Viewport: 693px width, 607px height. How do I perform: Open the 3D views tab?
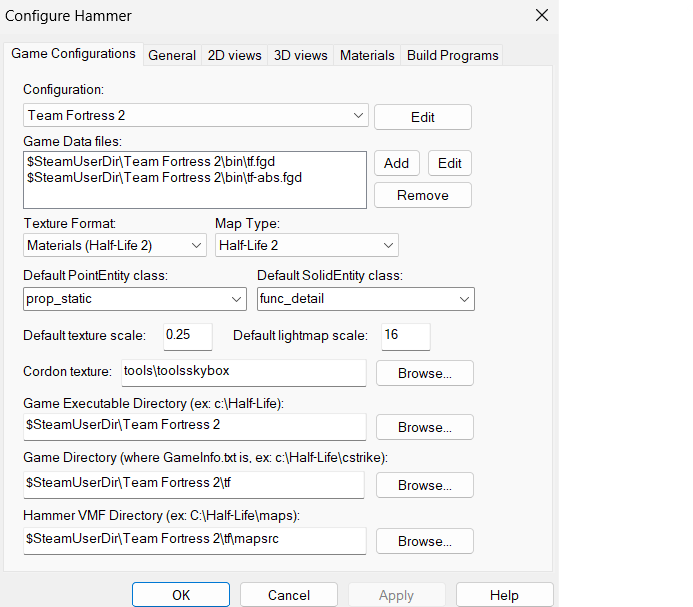301,55
